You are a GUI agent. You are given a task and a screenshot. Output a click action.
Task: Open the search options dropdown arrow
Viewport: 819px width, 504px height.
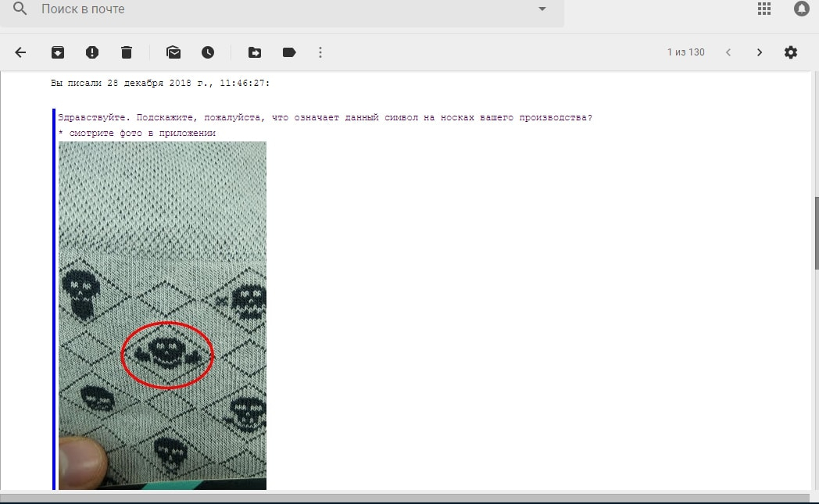[x=542, y=9]
